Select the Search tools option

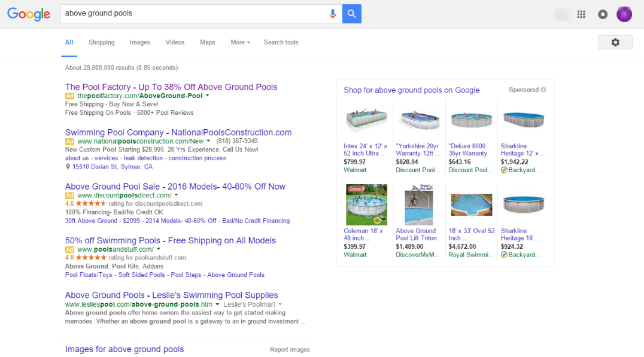[281, 42]
